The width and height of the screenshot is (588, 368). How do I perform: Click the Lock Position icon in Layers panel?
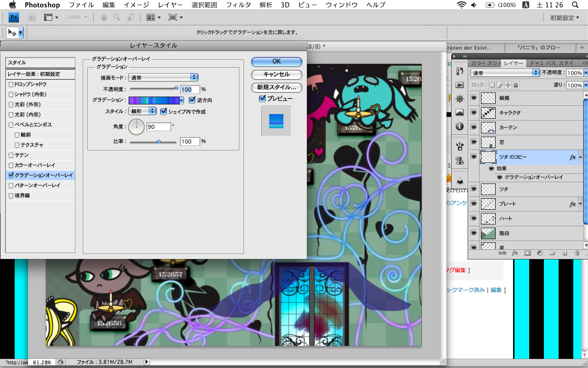508,85
